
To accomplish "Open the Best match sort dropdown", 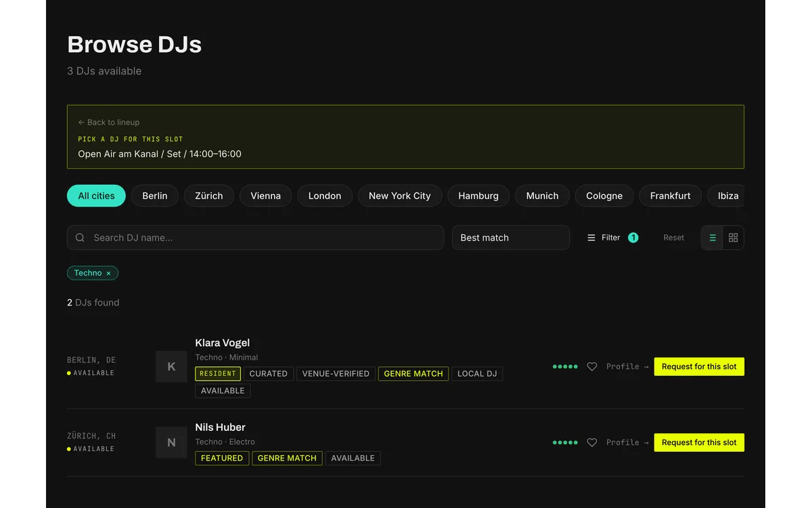I will (511, 238).
